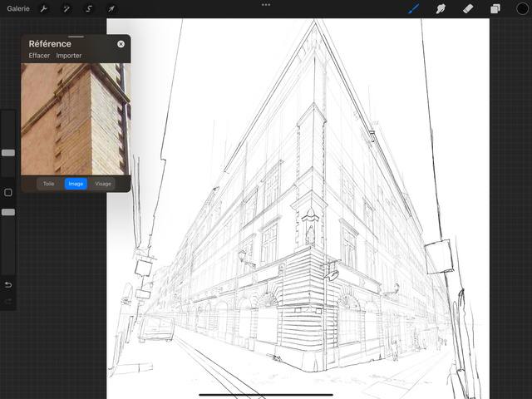Click the brush size slider handle
The image size is (532, 399).
8,153
